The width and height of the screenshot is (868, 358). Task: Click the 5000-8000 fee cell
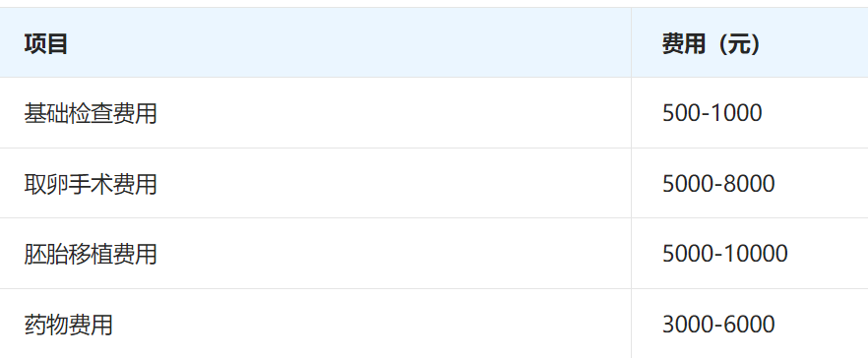(x=750, y=183)
